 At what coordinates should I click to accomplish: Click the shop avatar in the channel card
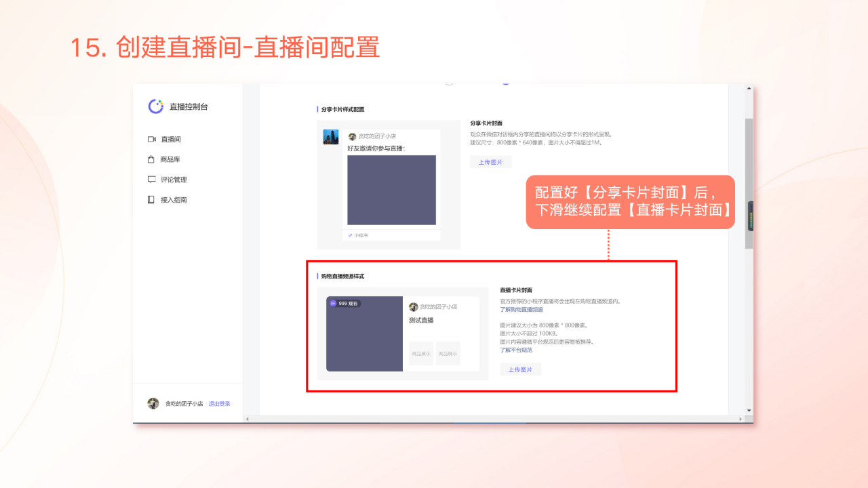coord(414,307)
